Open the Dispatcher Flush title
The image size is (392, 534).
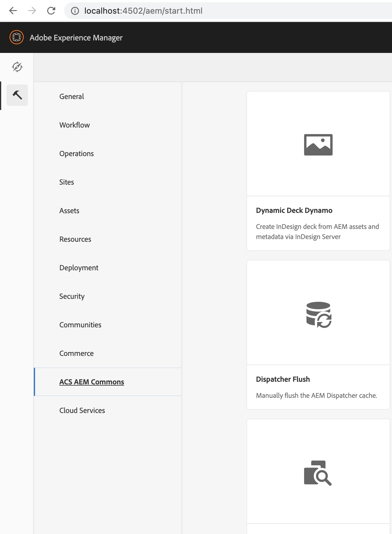[283, 379]
